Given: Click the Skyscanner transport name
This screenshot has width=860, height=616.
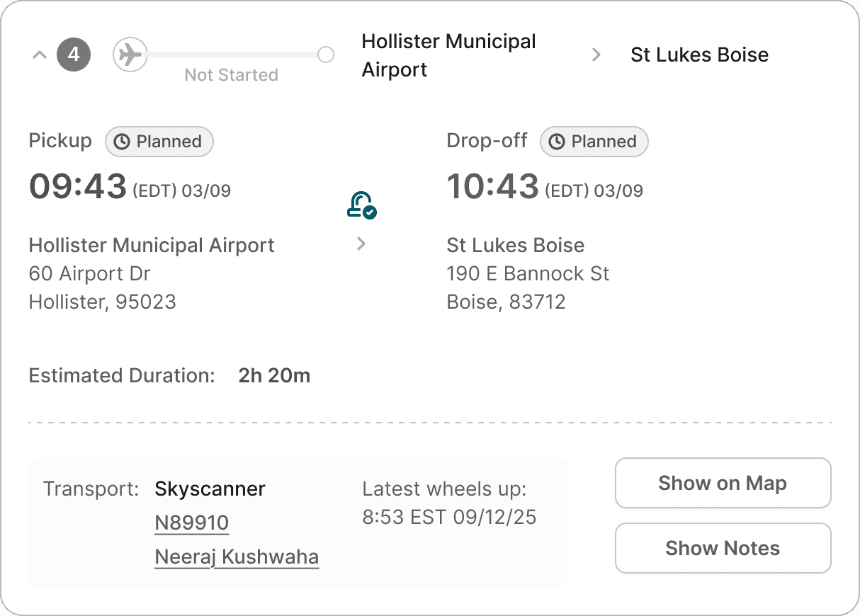Looking at the screenshot, I should (210, 489).
